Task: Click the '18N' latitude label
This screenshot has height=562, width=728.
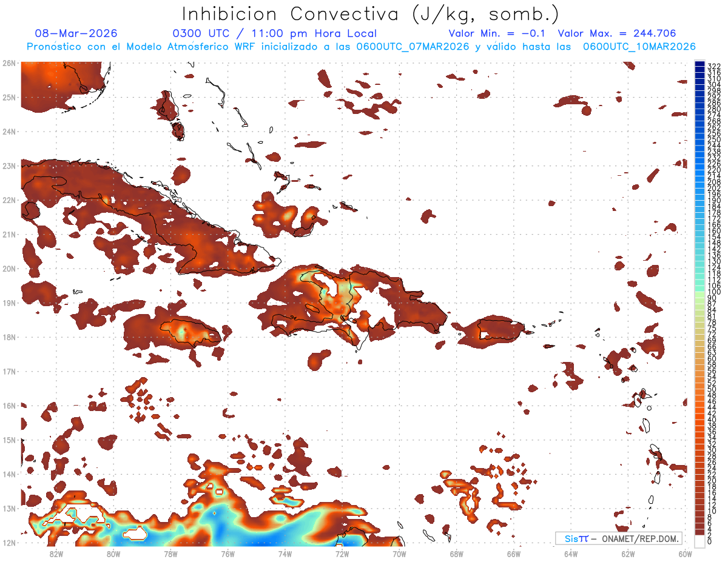Action: tap(8, 337)
